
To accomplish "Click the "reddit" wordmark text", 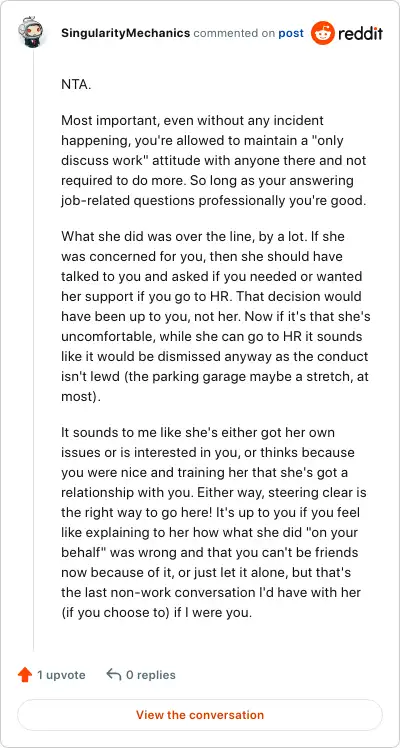I will 360,33.
